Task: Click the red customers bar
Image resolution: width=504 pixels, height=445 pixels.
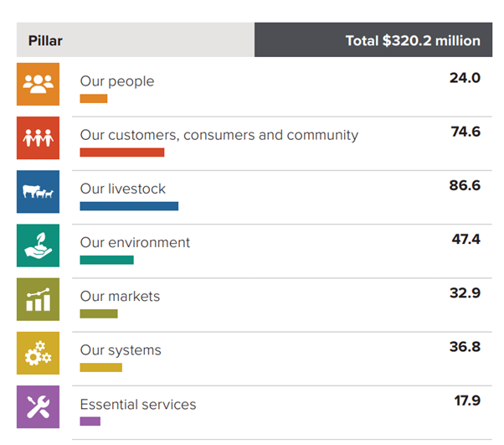Action: tap(122, 153)
